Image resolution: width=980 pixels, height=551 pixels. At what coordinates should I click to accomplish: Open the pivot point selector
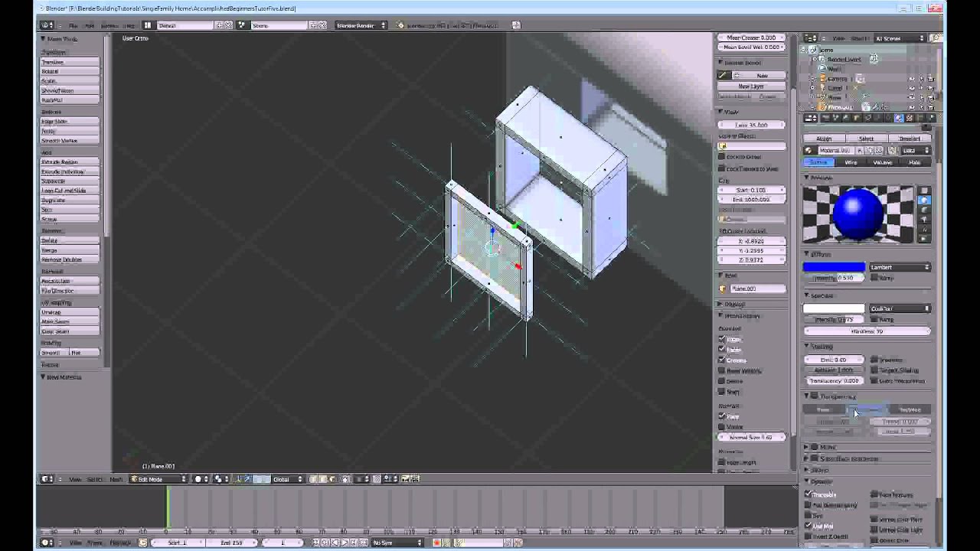221,479
